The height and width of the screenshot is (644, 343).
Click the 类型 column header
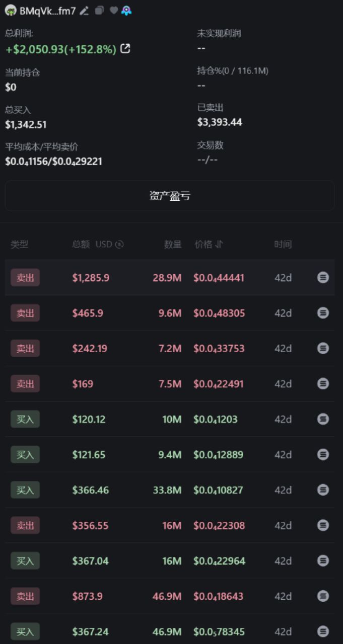coord(20,245)
